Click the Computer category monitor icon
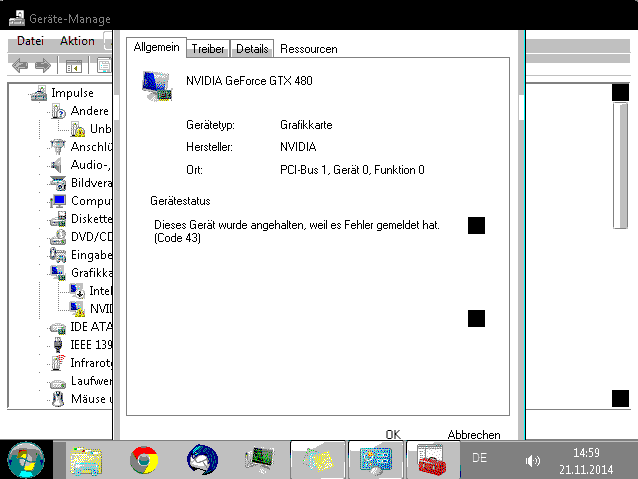This screenshot has width=638, height=479. [x=58, y=201]
